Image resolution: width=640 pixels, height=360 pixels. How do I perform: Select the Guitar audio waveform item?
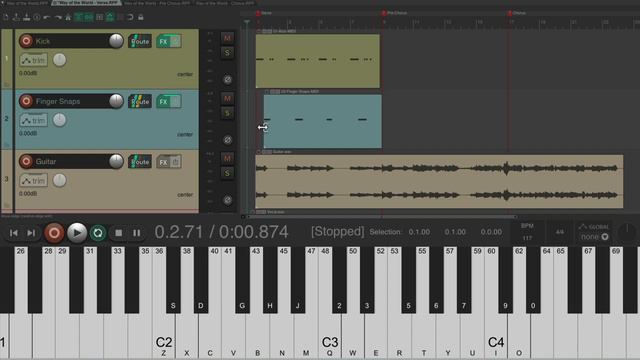click(x=439, y=182)
